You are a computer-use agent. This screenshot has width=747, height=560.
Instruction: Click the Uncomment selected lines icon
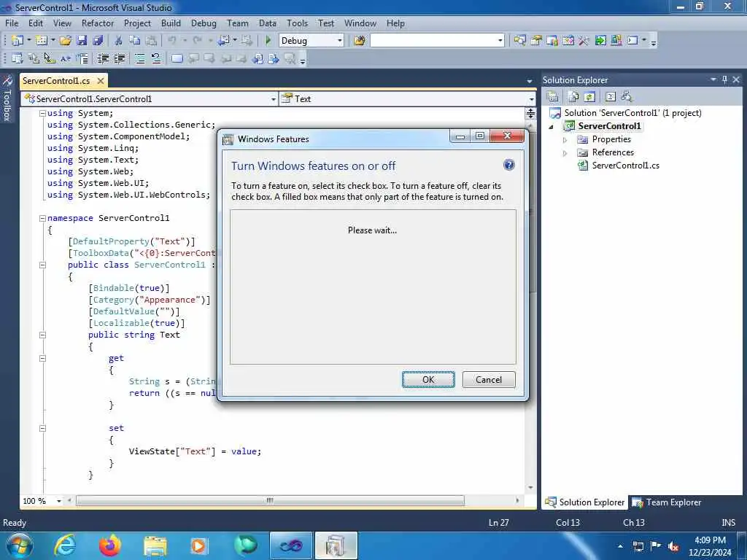pos(156,58)
